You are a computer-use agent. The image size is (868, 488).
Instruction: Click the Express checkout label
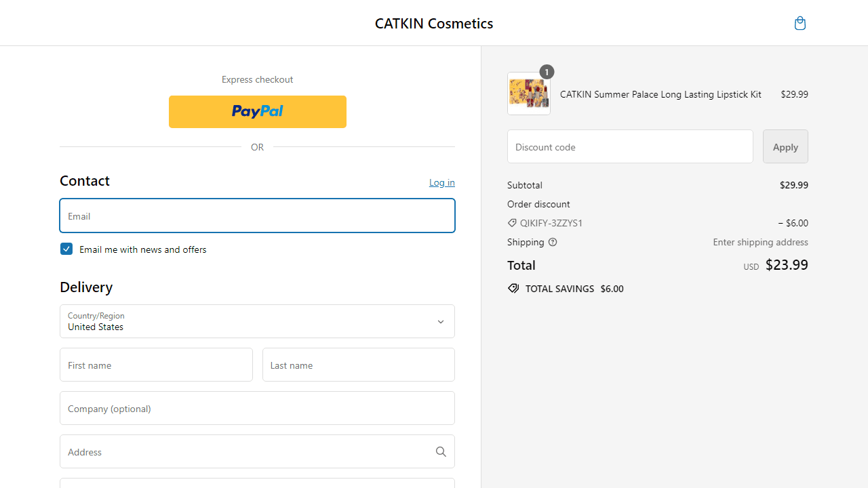pos(257,79)
